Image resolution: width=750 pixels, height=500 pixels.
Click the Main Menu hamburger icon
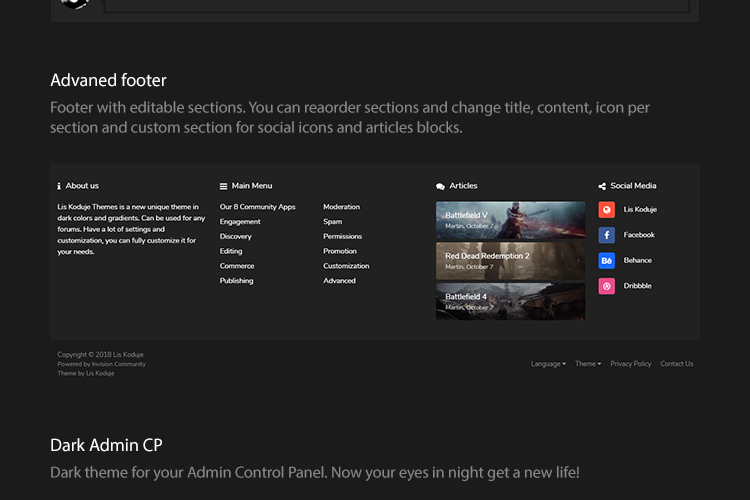click(x=224, y=186)
